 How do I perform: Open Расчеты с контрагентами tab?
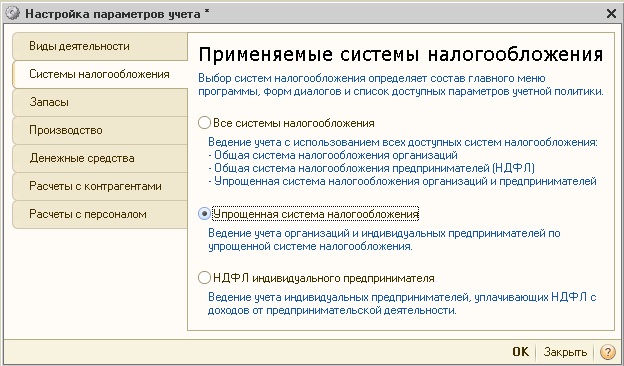pyautogui.click(x=100, y=186)
